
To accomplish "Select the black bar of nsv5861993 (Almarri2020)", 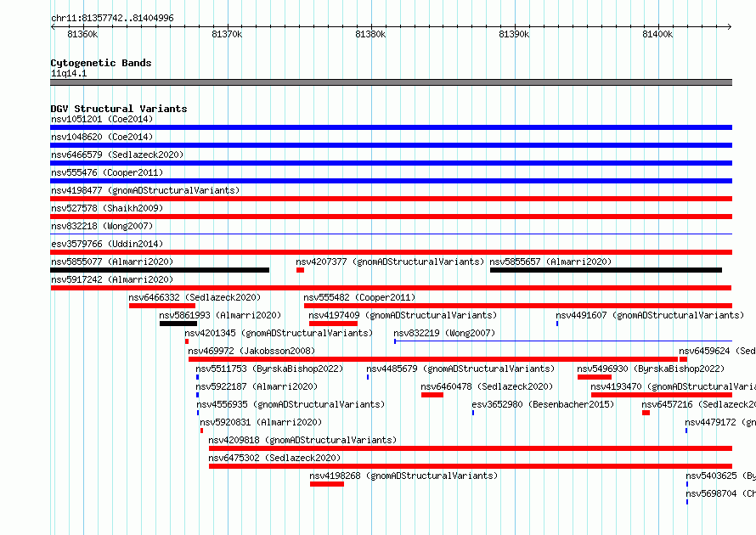I will (178, 324).
